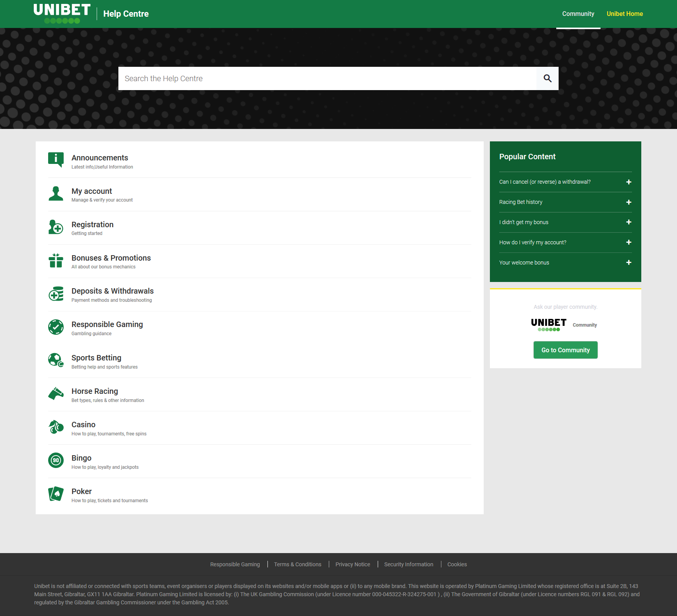Click the Unibet Community logo in sidebar
This screenshot has height=616, width=677.
click(549, 325)
